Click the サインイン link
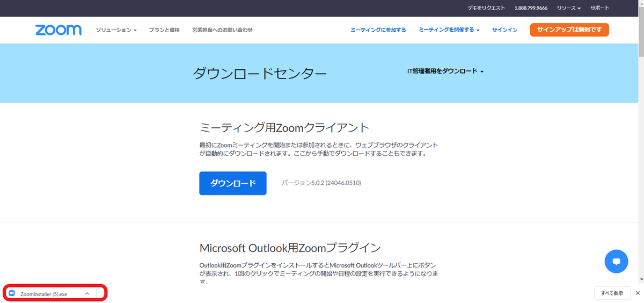 click(504, 30)
